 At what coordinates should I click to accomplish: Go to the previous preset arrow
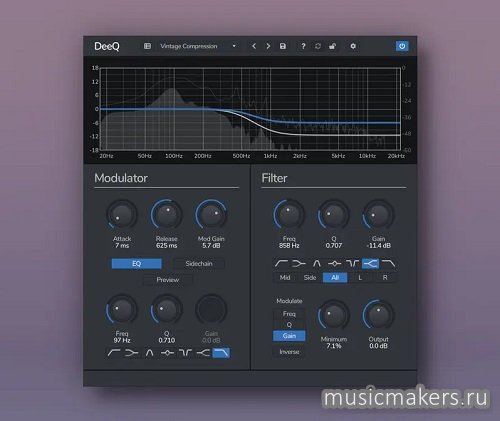point(254,46)
